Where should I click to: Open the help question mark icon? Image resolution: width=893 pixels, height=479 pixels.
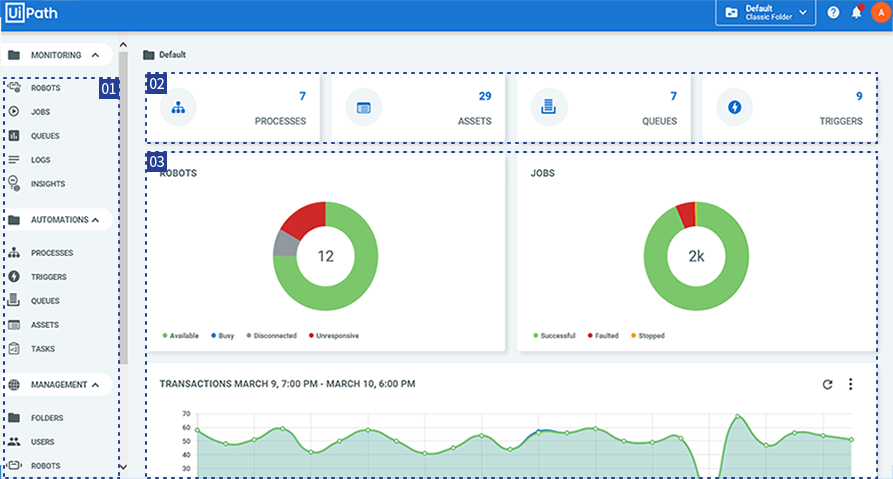click(x=833, y=13)
